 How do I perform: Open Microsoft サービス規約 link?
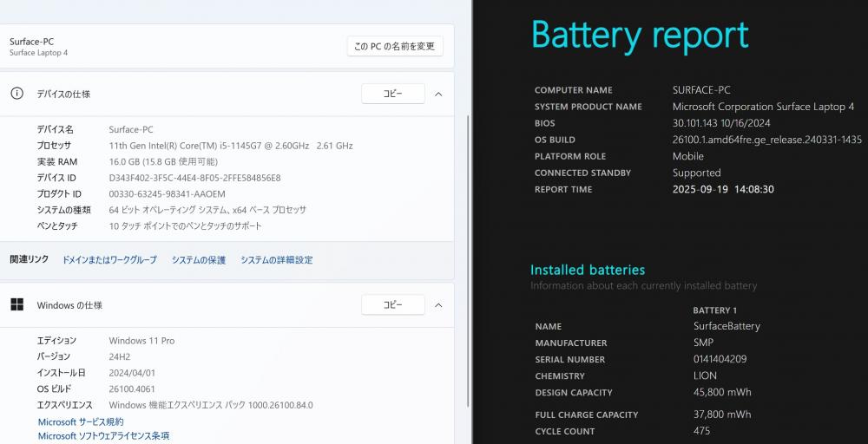coord(81,421)
